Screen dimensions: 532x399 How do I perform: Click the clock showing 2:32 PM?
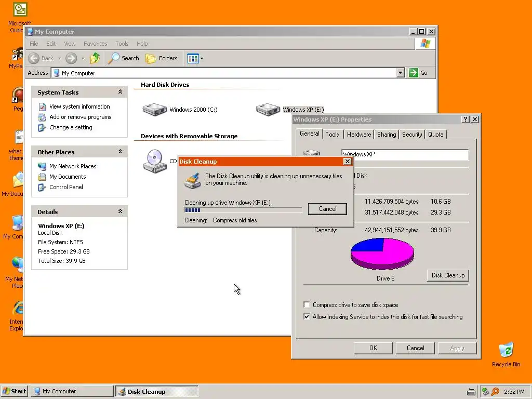pos(514,392)
